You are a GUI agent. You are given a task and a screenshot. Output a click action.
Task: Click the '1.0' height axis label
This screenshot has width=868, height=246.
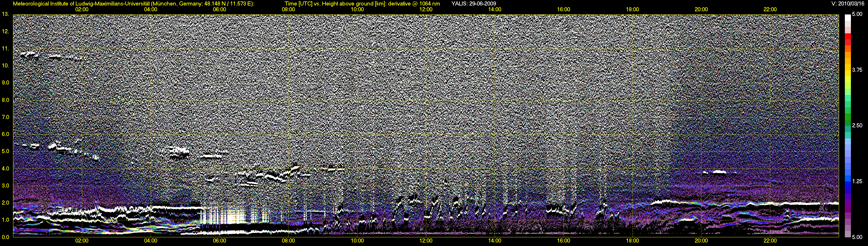5,220
